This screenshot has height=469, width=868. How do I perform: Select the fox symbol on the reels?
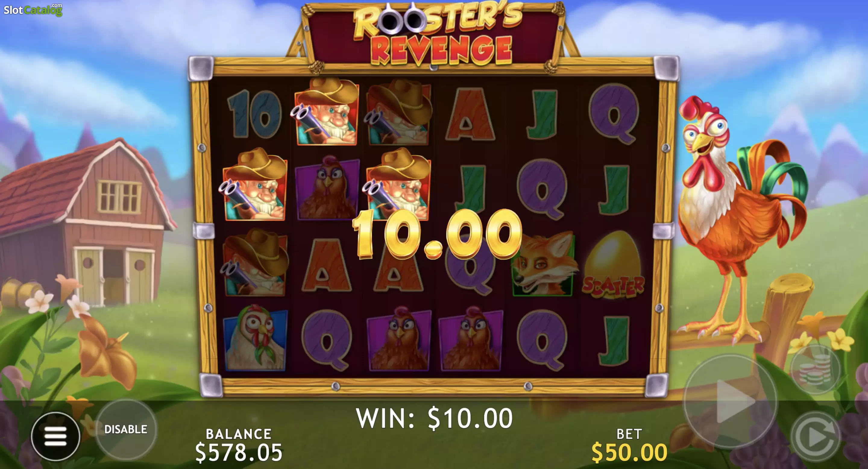(x=543, y=264)
